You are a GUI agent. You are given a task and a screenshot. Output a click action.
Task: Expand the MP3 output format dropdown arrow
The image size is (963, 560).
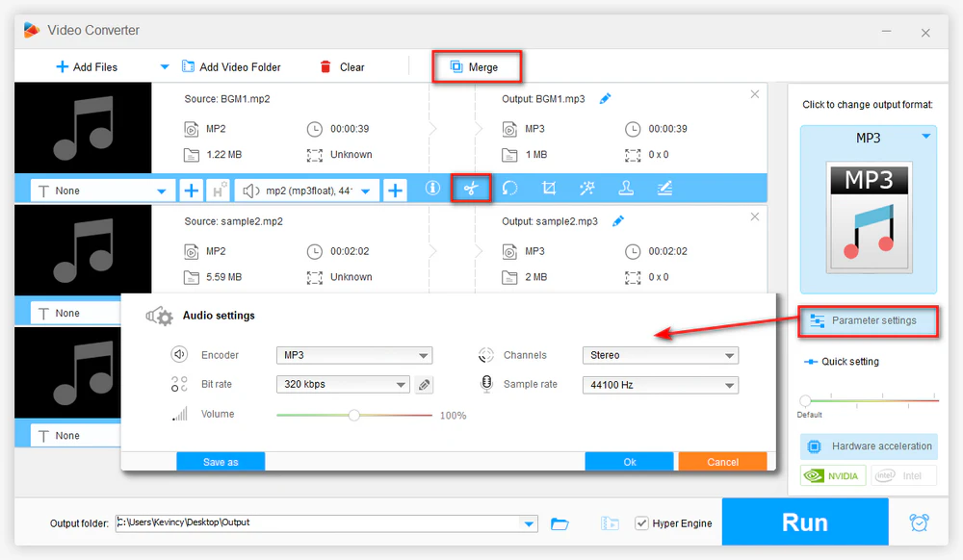pyautogui.click(x=925, y=137)
